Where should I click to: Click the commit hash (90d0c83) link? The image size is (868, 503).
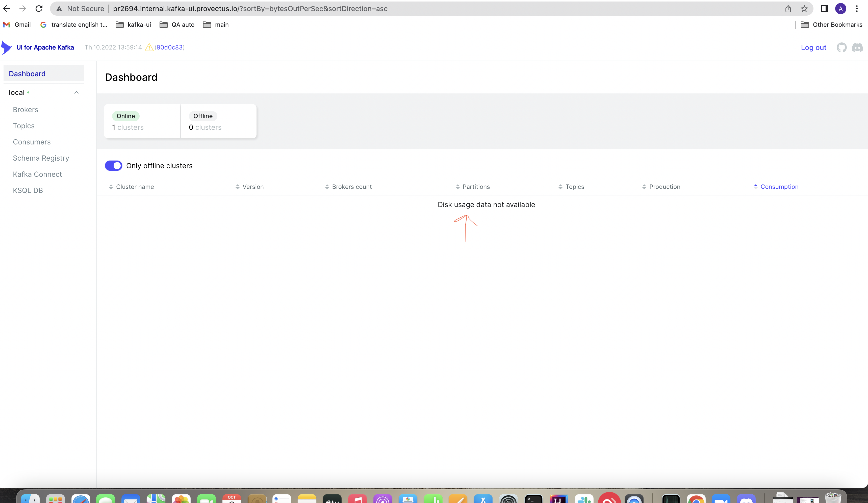(x=169, y=47)
